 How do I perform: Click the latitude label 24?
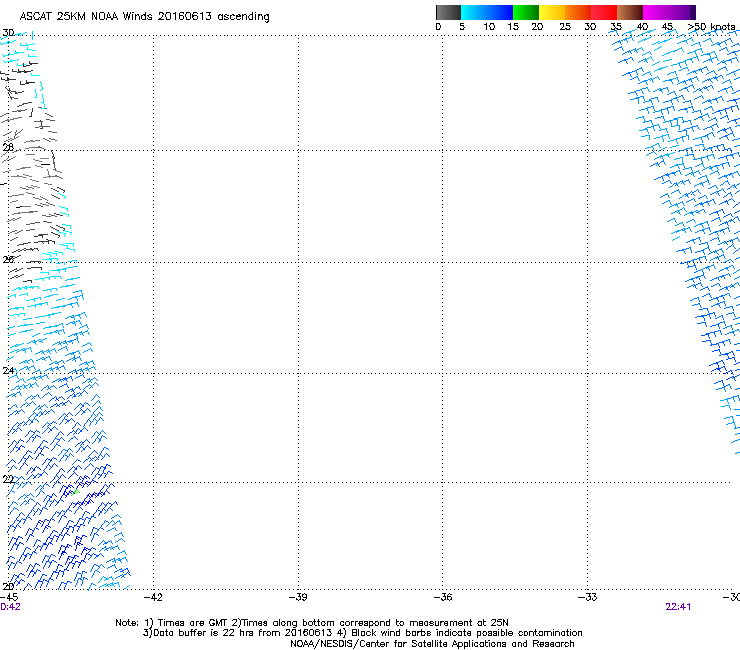[x=8, y=371]
